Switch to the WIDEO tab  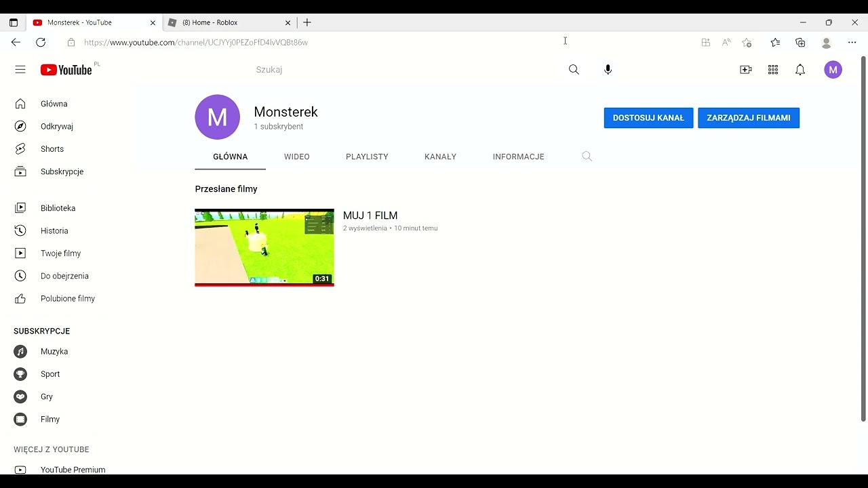point(297,157)
